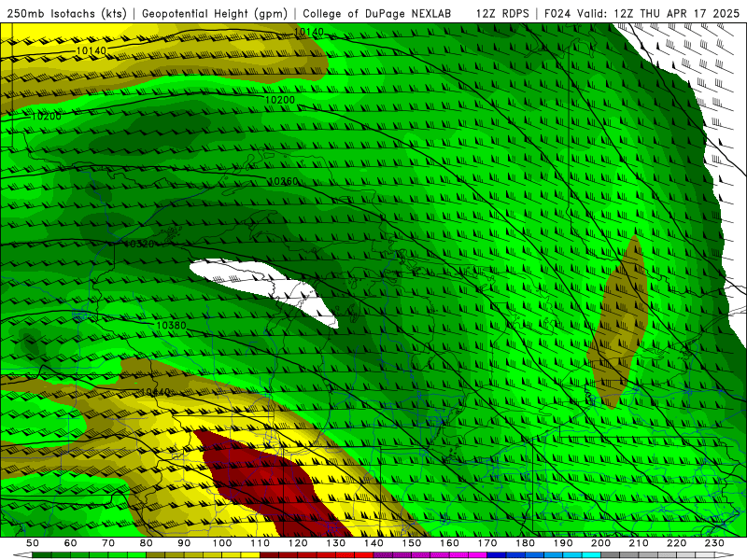Click the 80 value on the color scale
The height and width of the screenshot is (560, 747).
coord(147,543)
